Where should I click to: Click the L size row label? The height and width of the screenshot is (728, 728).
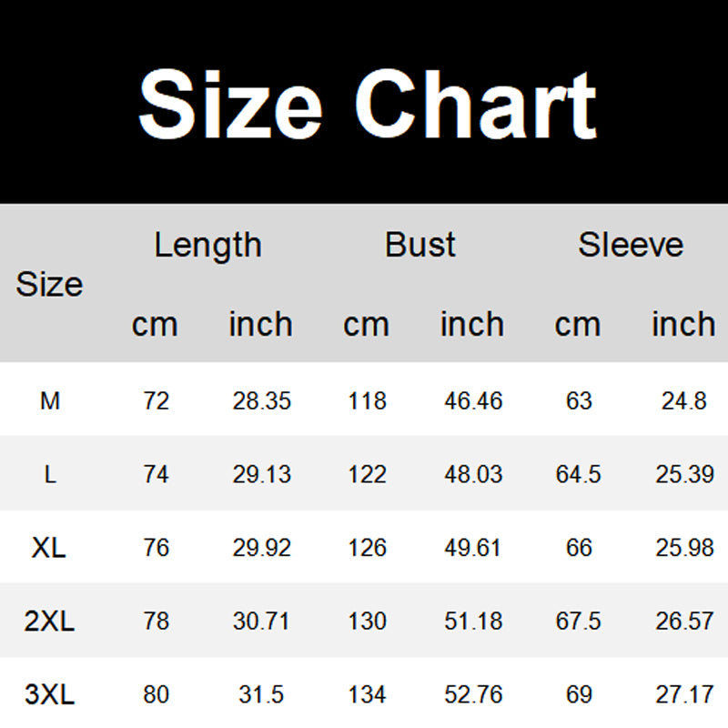[50, 474]
